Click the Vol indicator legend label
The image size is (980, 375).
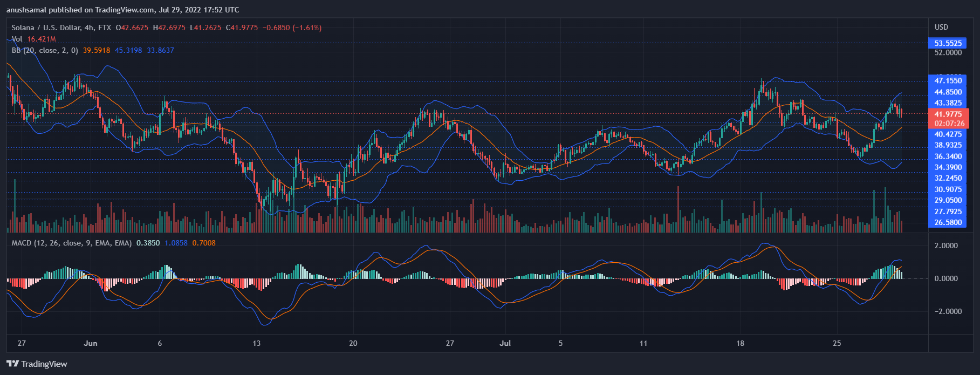17,39
